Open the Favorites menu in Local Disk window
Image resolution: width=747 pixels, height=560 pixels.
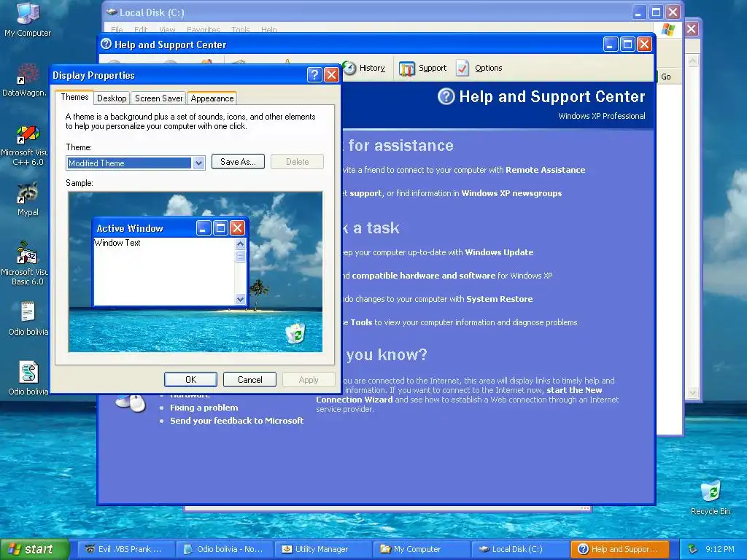coord(204,29)
